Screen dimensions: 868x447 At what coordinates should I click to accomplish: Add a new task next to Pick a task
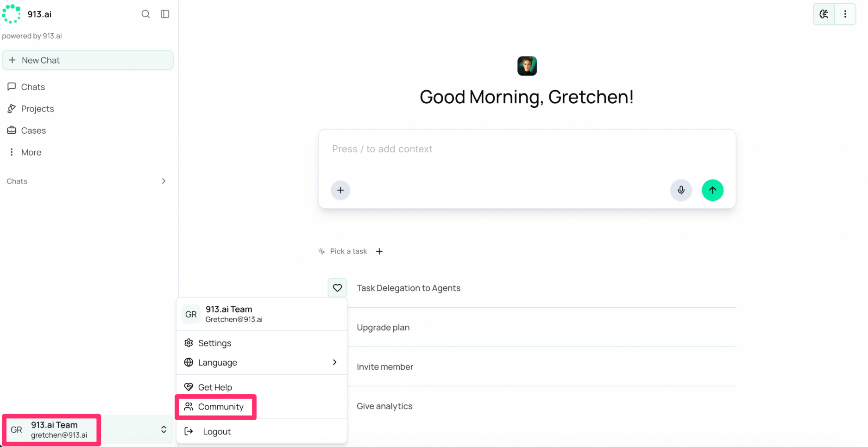[379, 251]
